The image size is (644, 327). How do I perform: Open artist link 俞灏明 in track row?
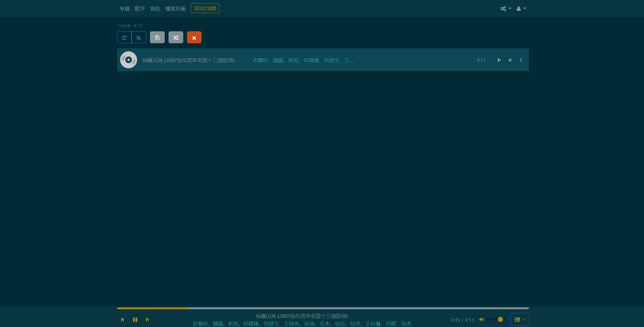pos(260,60)
